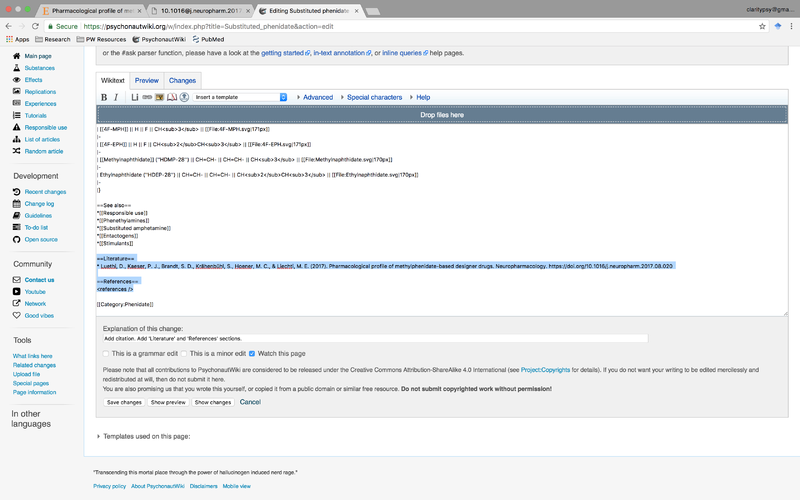Insert embedded file image icon

pyautogui.click(x=159, y=97)
